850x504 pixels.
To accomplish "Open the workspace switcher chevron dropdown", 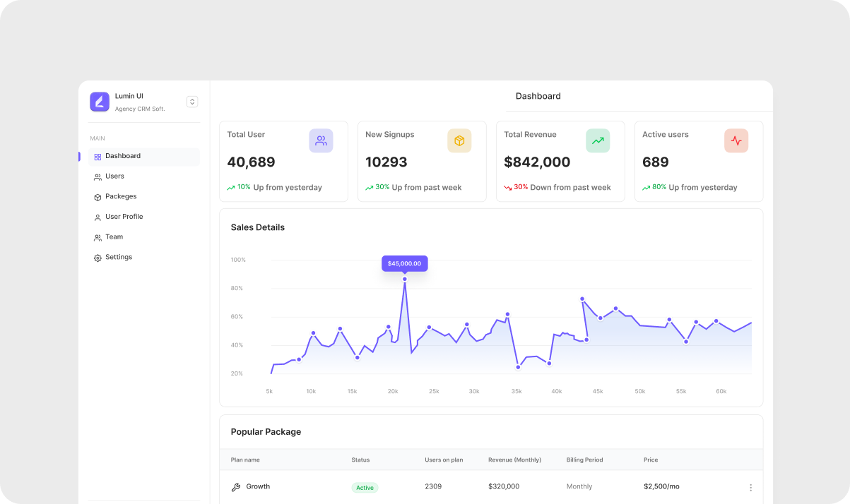I will pos(192,102).
